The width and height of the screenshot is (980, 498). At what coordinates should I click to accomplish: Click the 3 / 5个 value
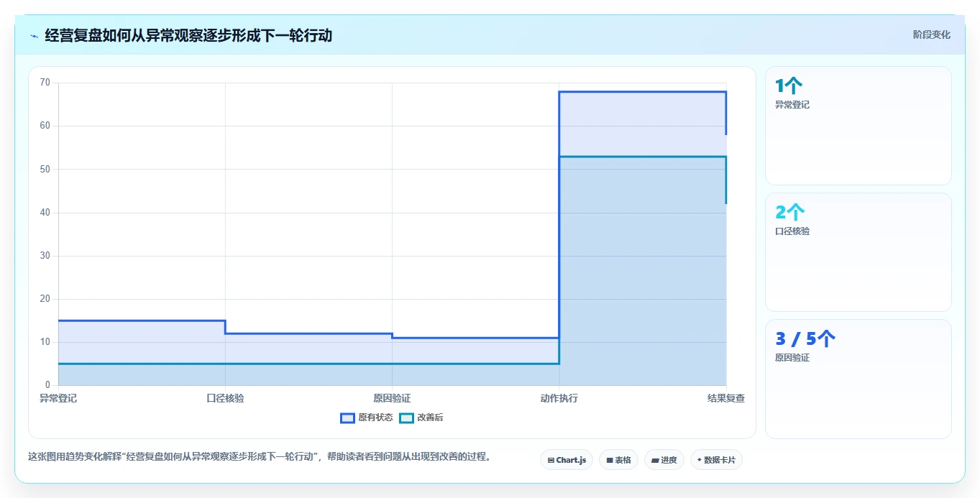(x=805, y=339)
